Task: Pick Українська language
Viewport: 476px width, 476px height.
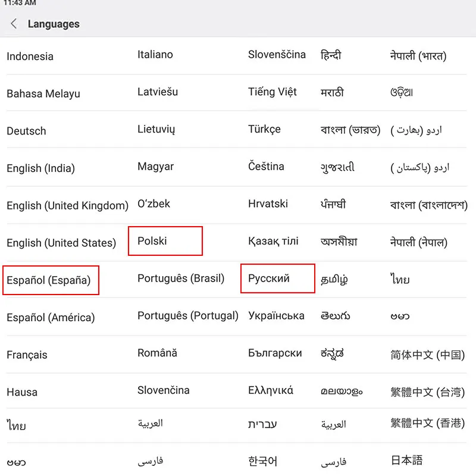Action: click(276, 316)
